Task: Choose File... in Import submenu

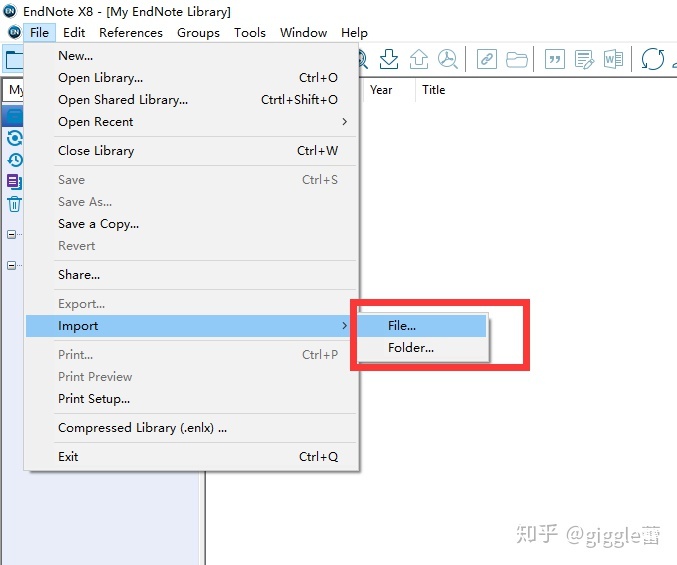Action: coord(422,325)
